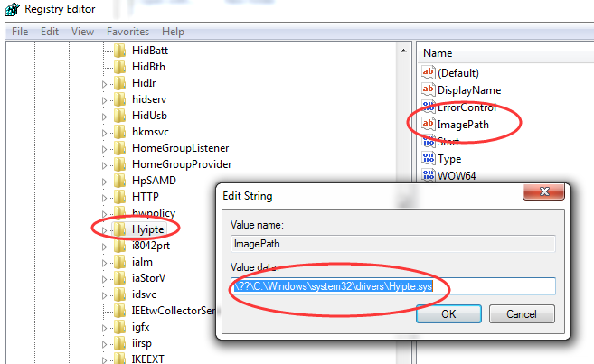Select the hidserv folder icon

click(x=119, y=99)
